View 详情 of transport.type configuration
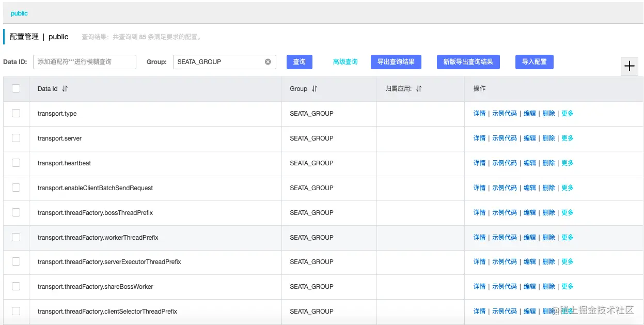644x325 pixels. coord(479,113)
